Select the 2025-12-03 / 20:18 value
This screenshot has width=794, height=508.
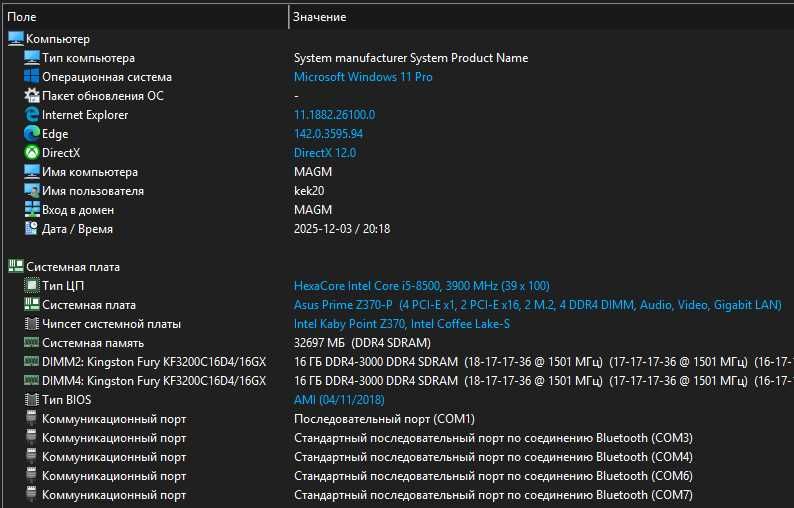(x=342, y=229)
